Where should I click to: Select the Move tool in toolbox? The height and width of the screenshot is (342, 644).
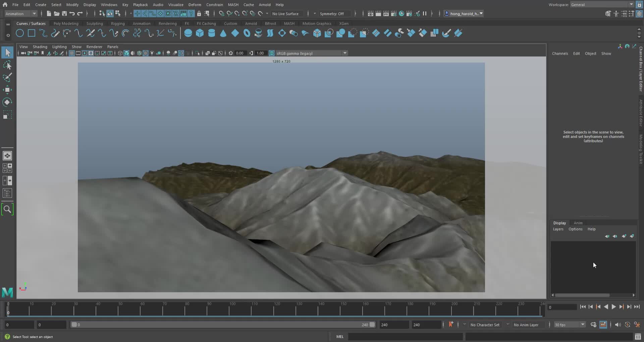[7, 90]
